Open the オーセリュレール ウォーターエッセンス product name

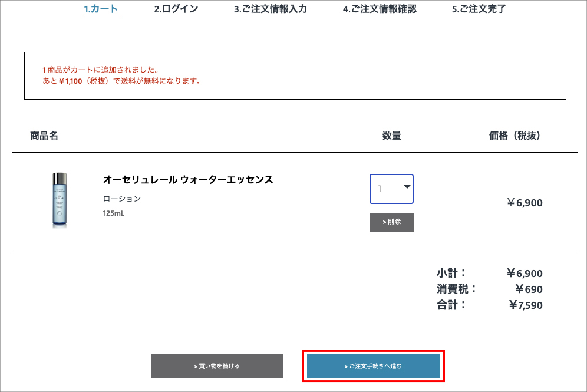[188, 180]
